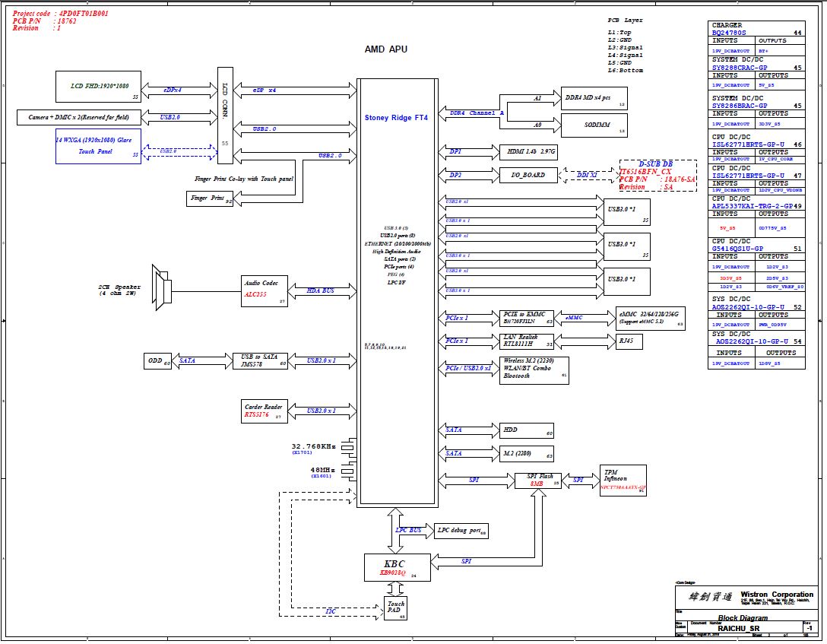Select the eMMC 32/64/128/256G block

click(651, 319)
